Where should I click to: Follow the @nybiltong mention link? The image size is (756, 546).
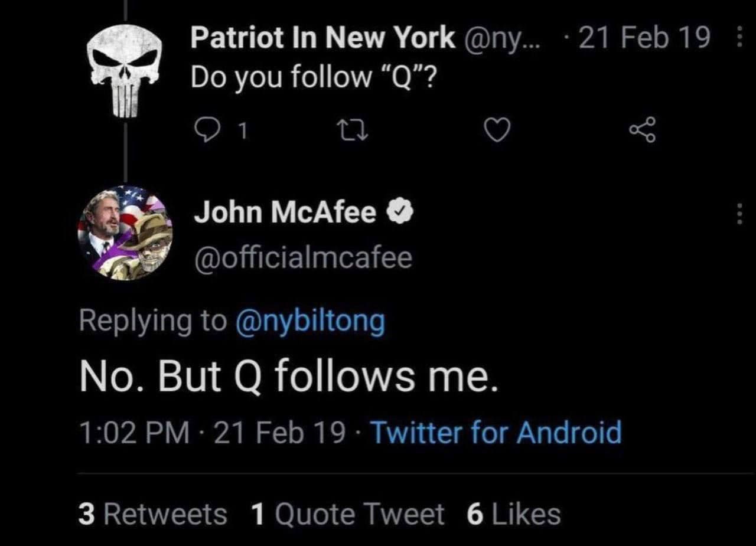310,321
